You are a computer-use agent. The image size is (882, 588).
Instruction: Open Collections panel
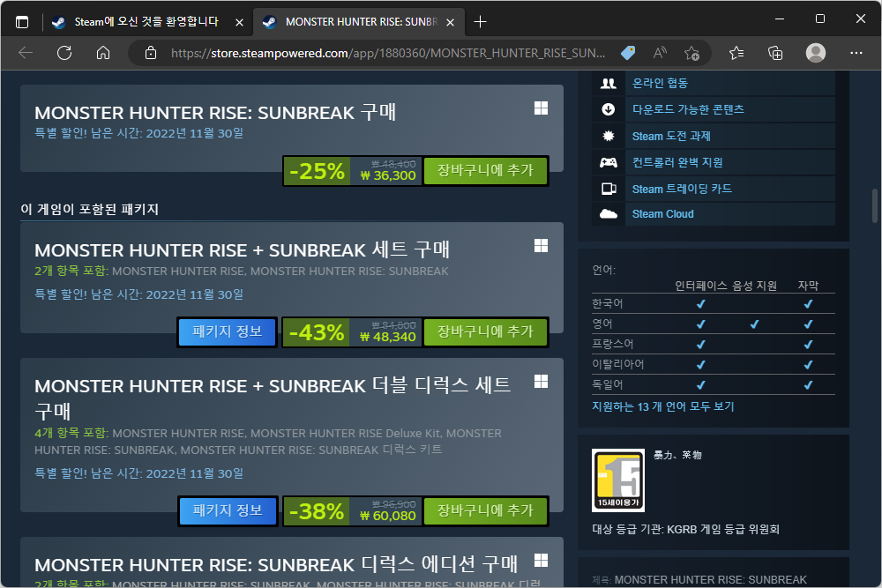[775, 53]
